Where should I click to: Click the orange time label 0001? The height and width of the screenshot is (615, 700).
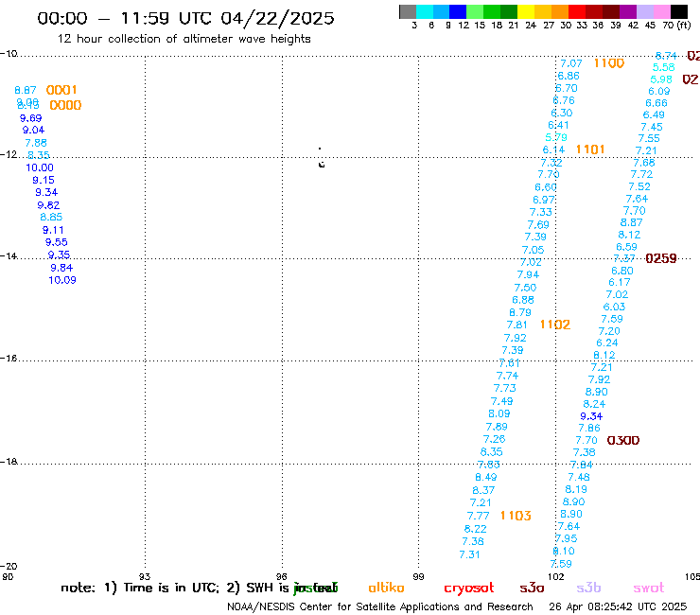(x=61, y=90)
